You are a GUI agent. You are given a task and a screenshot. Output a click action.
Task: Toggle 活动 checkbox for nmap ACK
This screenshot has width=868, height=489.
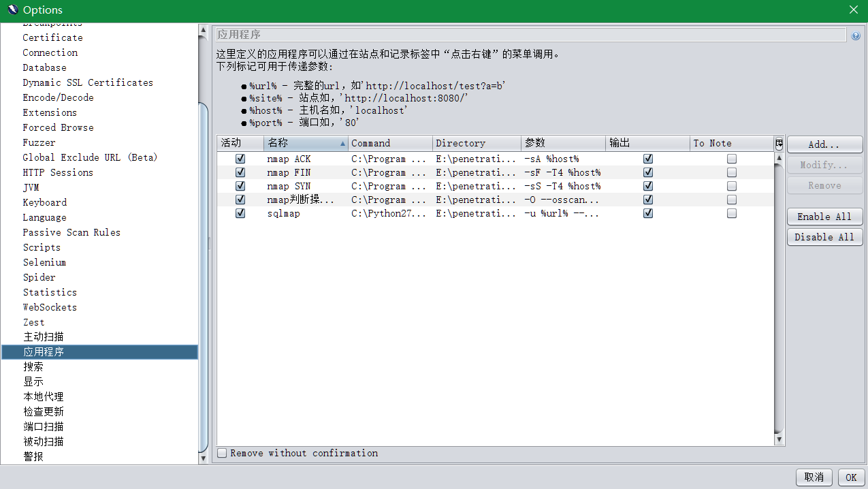(240, 159)
